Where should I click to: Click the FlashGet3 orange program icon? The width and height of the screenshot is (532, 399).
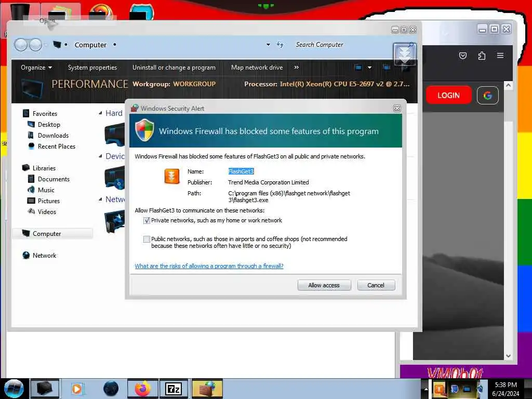pyautogui.click(x=171, y=177)
